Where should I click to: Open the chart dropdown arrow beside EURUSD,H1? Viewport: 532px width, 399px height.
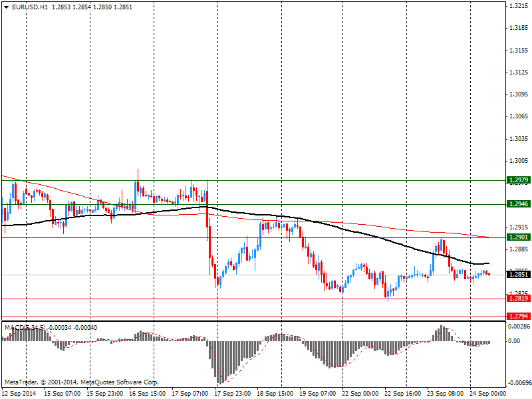pos(7,7)
